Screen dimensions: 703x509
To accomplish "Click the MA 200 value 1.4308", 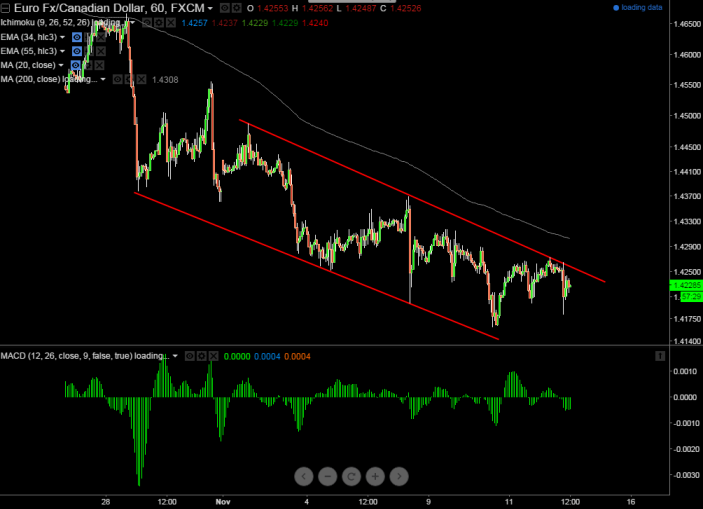I will (165, 80).
